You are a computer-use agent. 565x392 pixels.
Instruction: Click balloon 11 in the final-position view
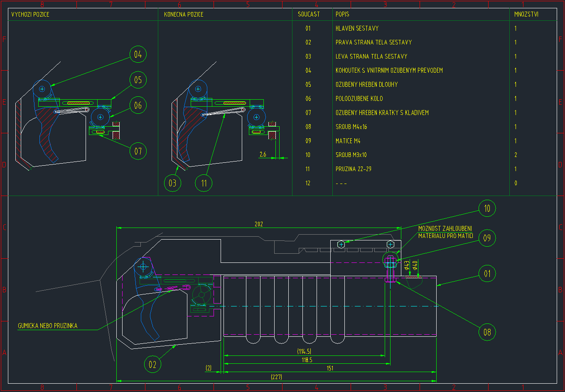204,183
